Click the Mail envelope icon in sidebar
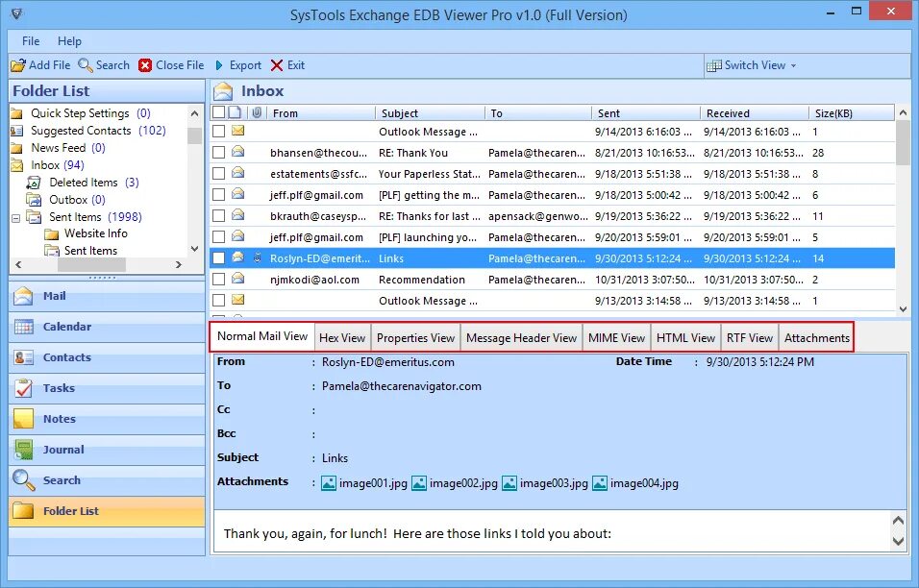 (23, 296)
